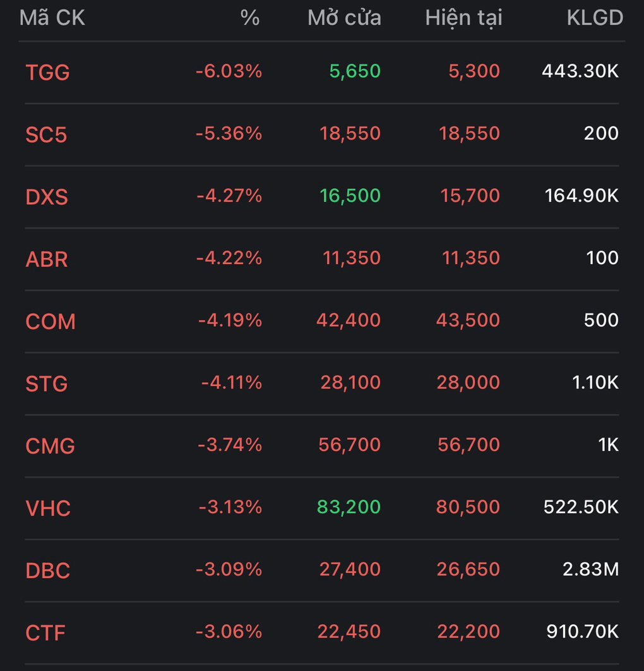Sort by the % change column header
This screenshot has width=644, height=671.
tap(250, 18)
